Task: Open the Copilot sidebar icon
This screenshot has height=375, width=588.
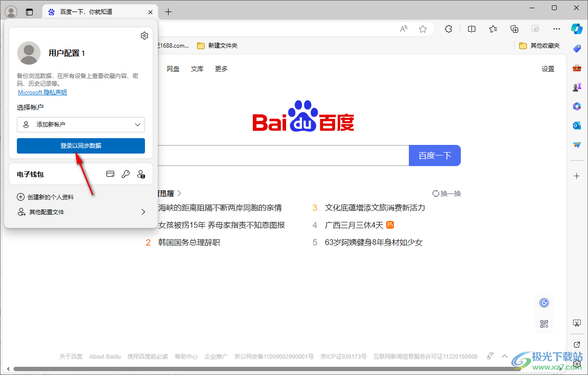Action: [577, 29]
